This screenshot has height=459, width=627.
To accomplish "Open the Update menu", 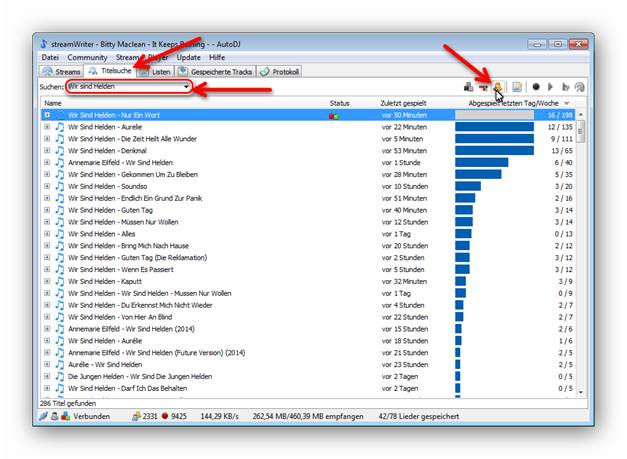I will (188, 57).
